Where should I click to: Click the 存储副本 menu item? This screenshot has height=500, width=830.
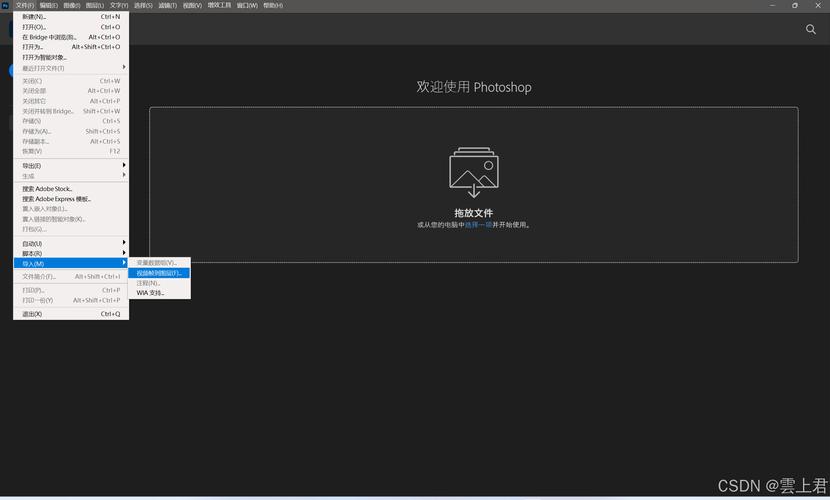[71, 141]
